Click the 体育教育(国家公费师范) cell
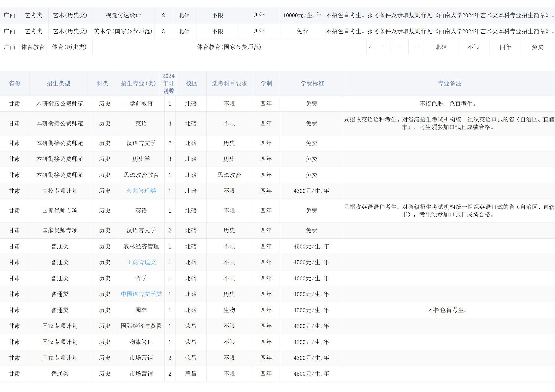 click(x=229, y=47)
